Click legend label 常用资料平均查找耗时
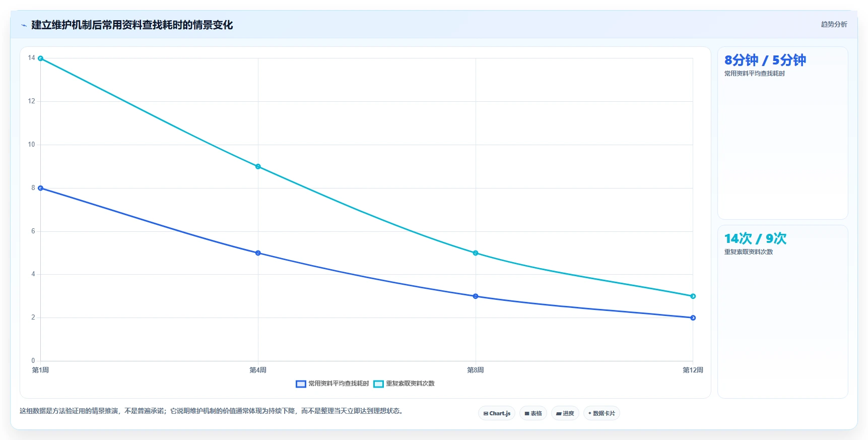868x440 pixels. point(339,384)
